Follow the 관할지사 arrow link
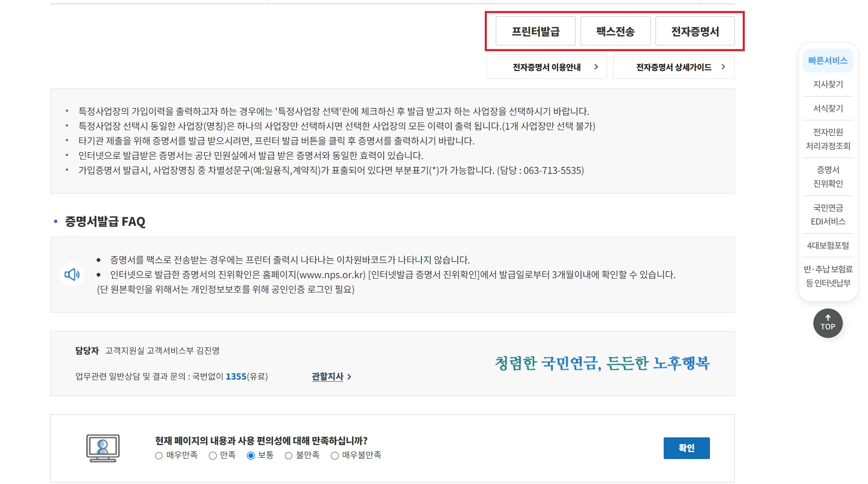Screen dimensions: 868x484 pos(331,376)
